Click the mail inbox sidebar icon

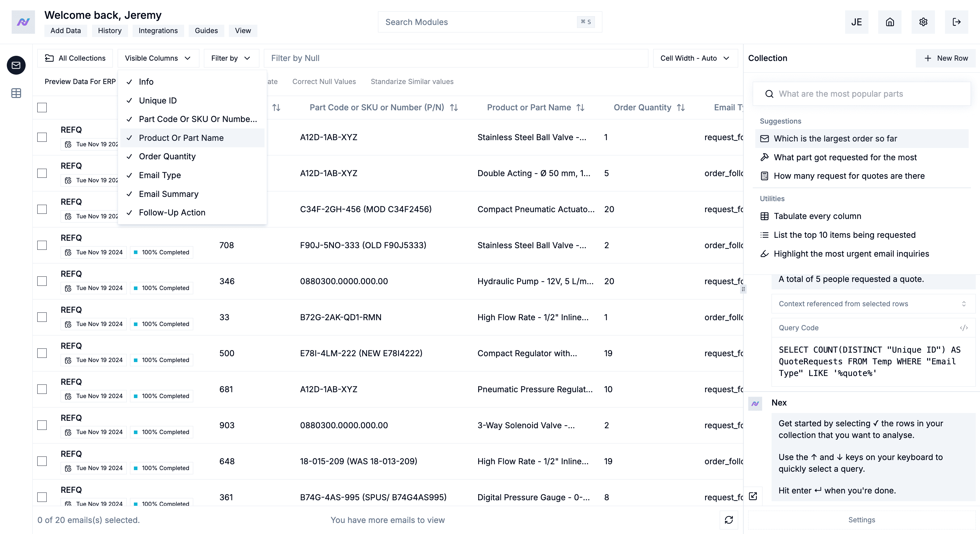16,65
